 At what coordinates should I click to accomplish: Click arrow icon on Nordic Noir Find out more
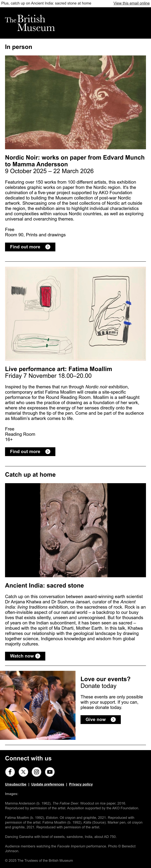point(48,247)
